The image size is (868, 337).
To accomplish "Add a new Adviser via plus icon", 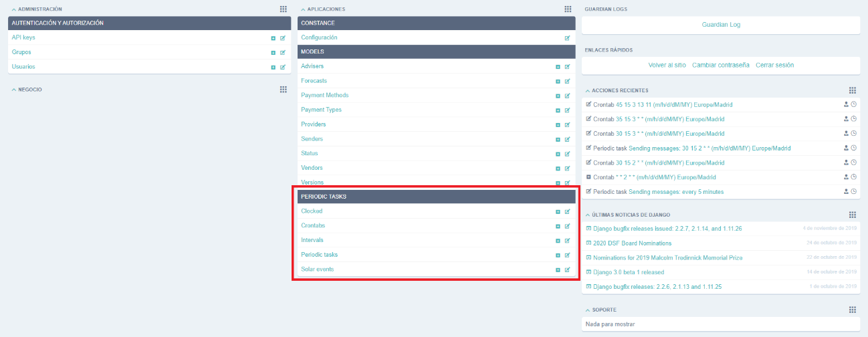I will (558, 67).
